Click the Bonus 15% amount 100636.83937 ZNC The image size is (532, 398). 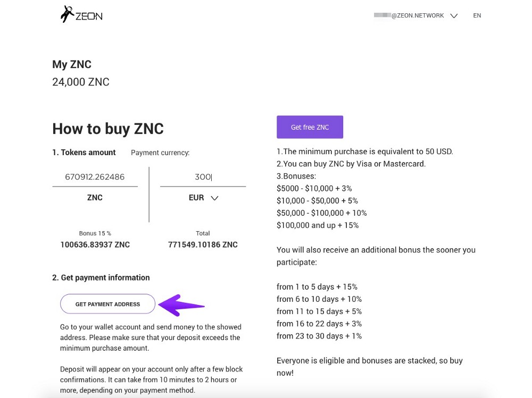(x=95, y=244)
